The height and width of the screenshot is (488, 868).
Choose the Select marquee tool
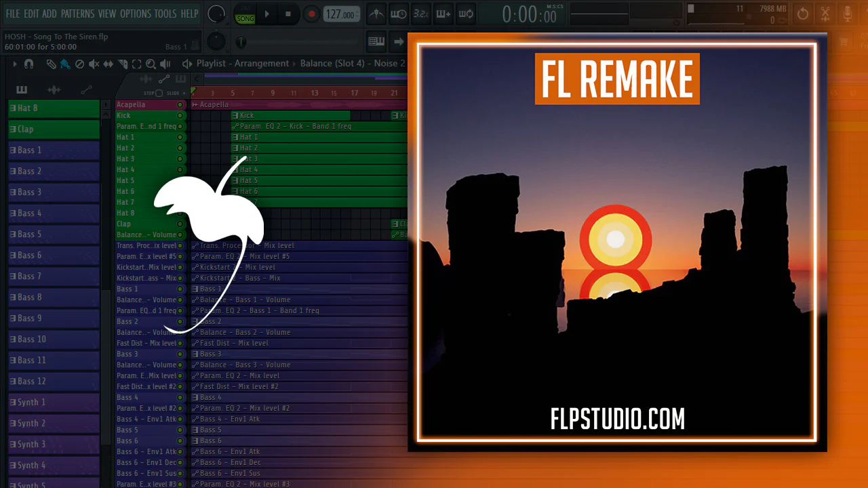(136, 64)
